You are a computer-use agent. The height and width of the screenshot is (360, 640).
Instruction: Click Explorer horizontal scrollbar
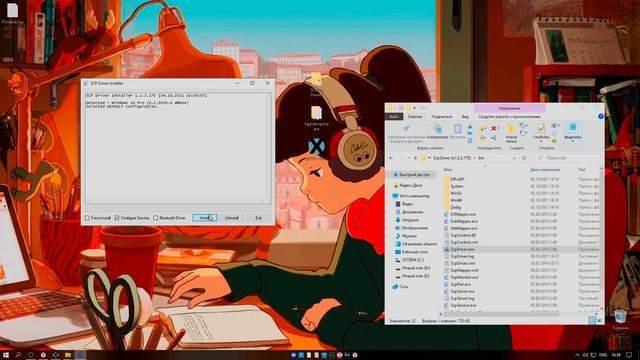(500, 314)
